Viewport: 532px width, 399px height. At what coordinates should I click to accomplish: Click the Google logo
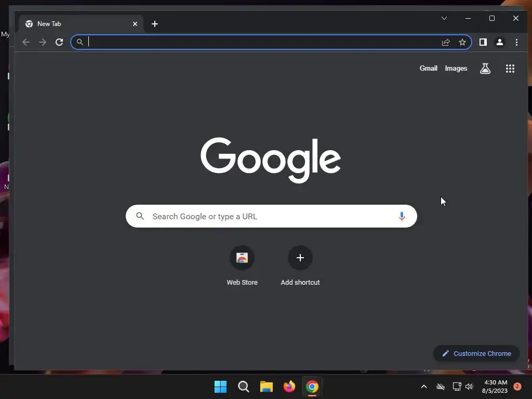[x=271, y=160]
